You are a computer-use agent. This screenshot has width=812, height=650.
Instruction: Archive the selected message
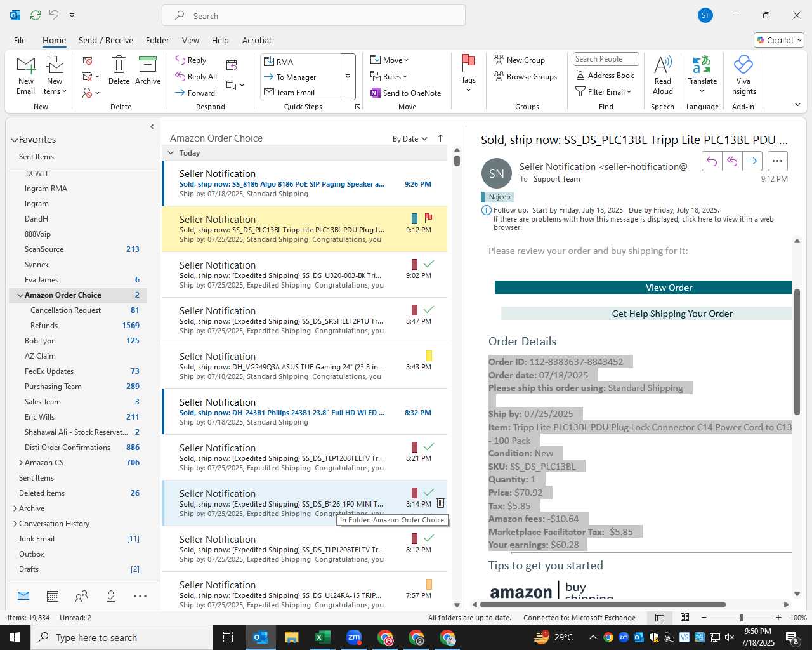[148, 70]
